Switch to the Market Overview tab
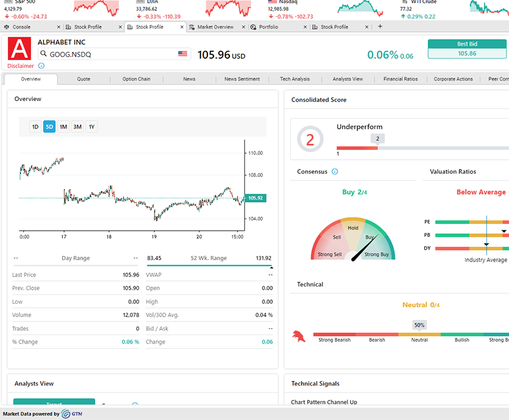 tap(217, 27)
